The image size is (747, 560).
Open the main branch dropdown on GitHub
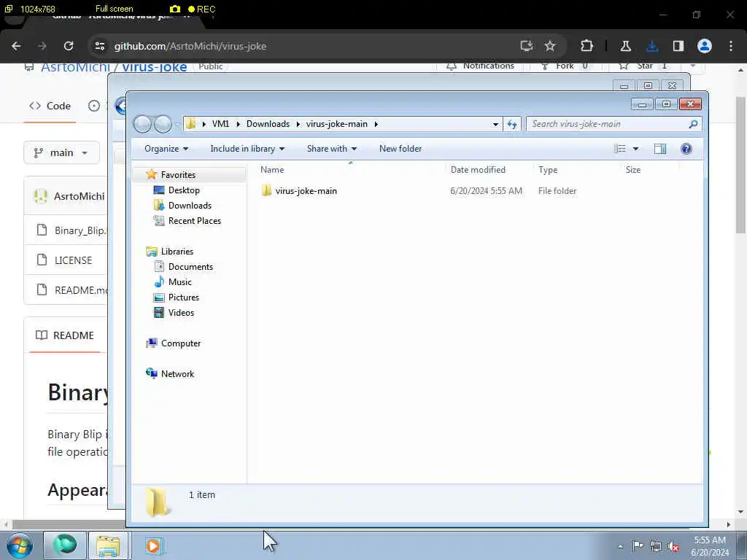(x=61, y=153)
